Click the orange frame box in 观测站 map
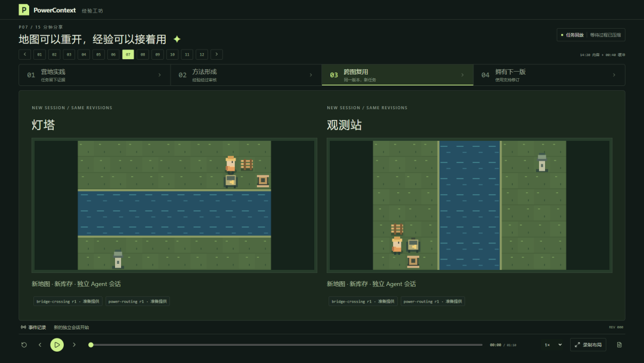Screen dimensions: 644x363 [413, 262]
